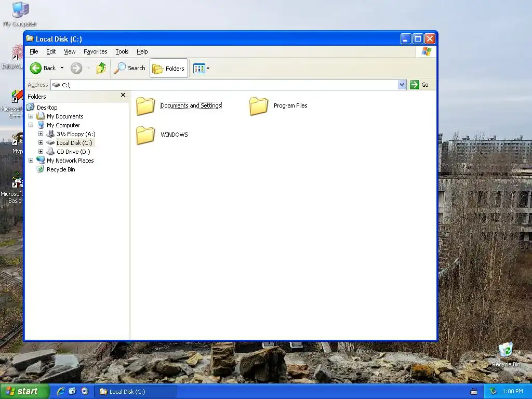Select the Program Files folder icon

click(259, 106)
